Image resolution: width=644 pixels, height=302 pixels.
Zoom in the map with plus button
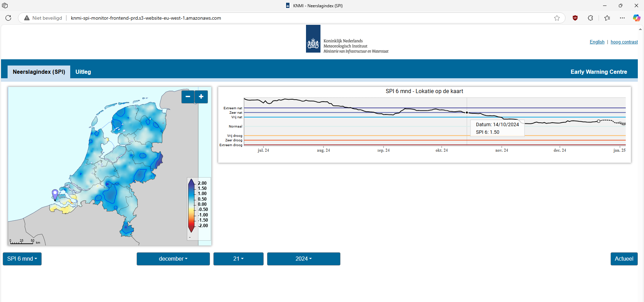[x=201, y=97]
